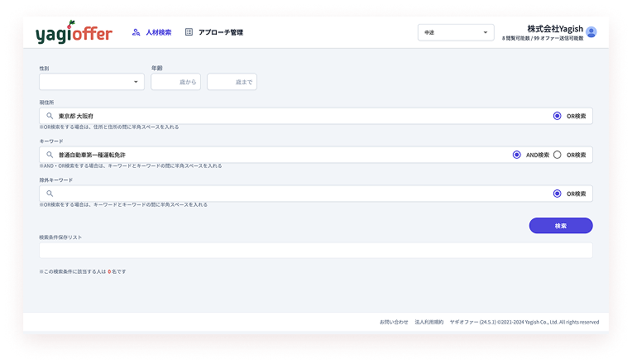Click the キーワード search field
Screen dimensions: 632x364
pyautogui.click(x=316, y=155)
